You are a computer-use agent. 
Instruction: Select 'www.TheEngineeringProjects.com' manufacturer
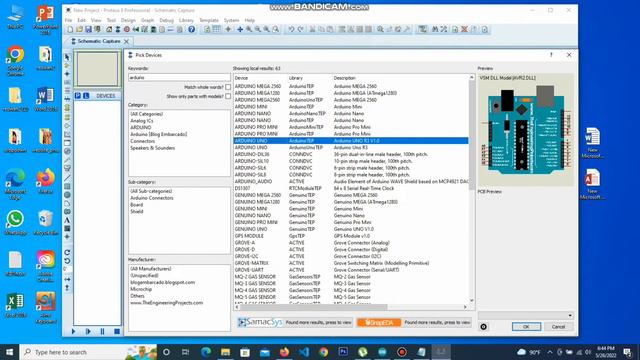(x=166, y=303)
